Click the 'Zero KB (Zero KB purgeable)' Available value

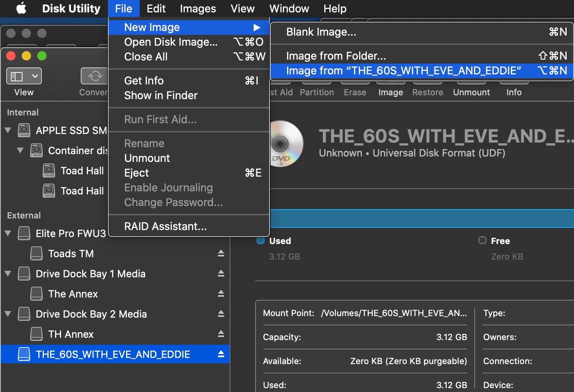(x=409, y=361)
